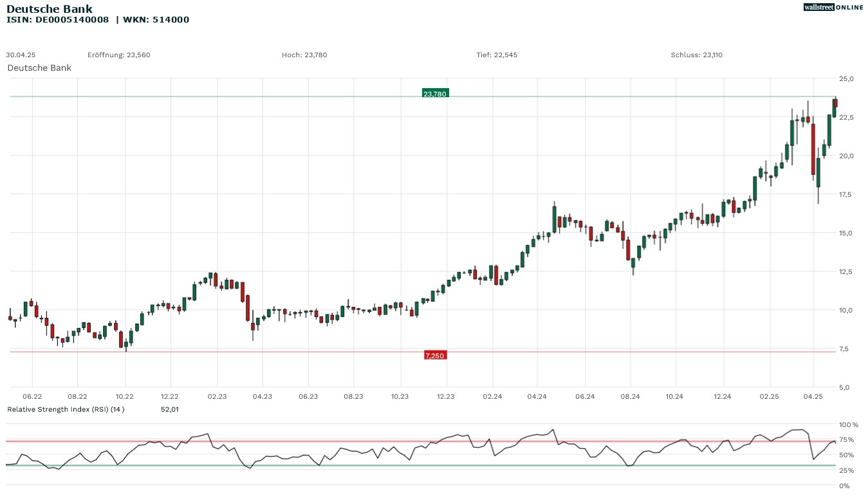
Task: Click the Eröffnung 23,560 opening value
Action: pos(118,55)
